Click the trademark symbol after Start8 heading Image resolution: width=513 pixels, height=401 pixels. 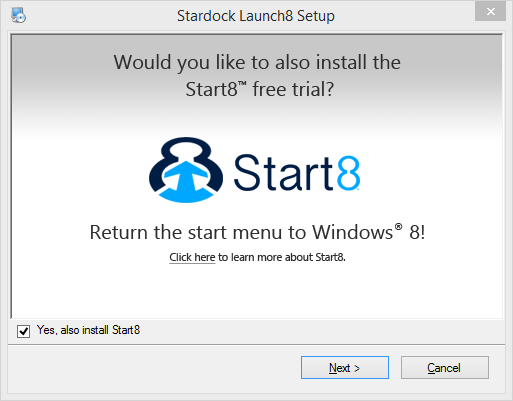click(242, 84)
